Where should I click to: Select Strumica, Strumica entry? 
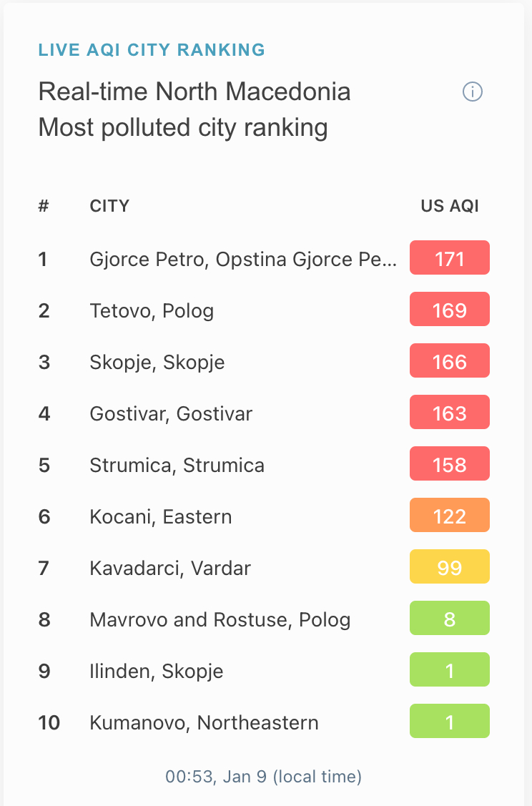point(177,465)
